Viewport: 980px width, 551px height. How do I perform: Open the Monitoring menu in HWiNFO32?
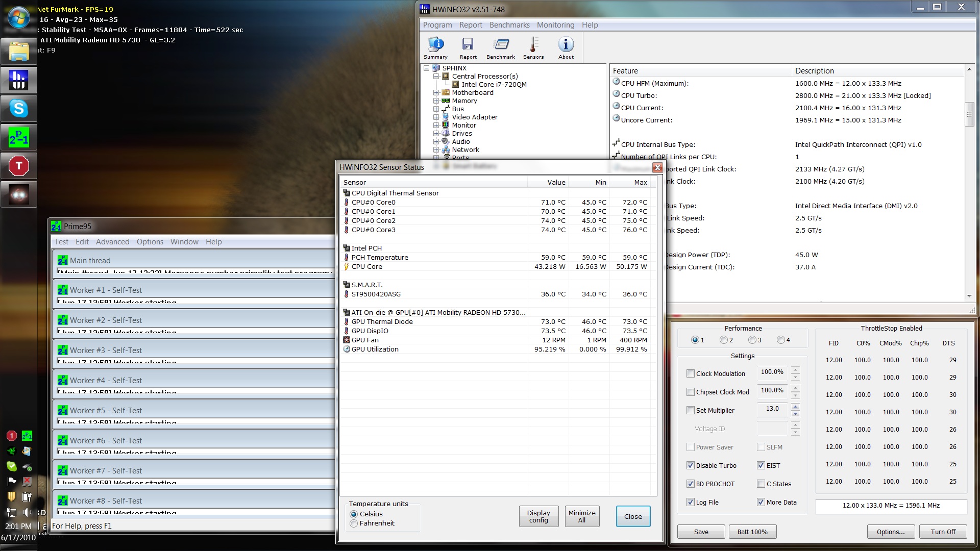tap(555, 25)
